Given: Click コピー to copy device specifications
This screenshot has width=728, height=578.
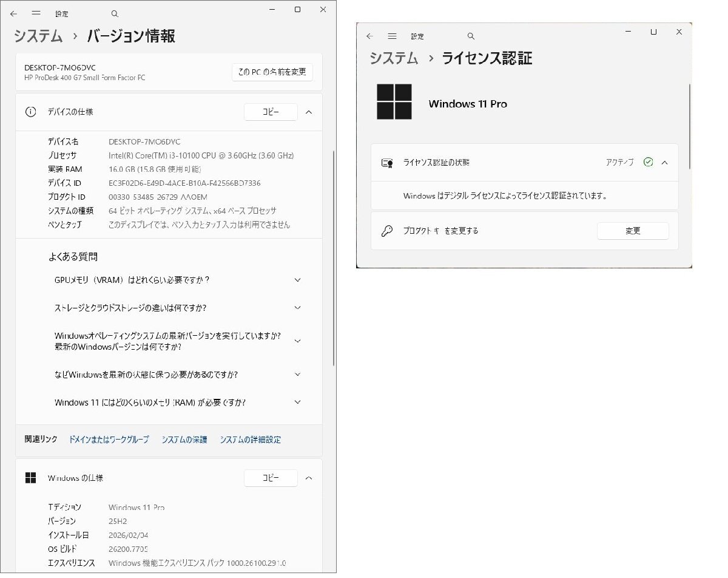Looking at the screenshot, I should (x=271, y=112).
